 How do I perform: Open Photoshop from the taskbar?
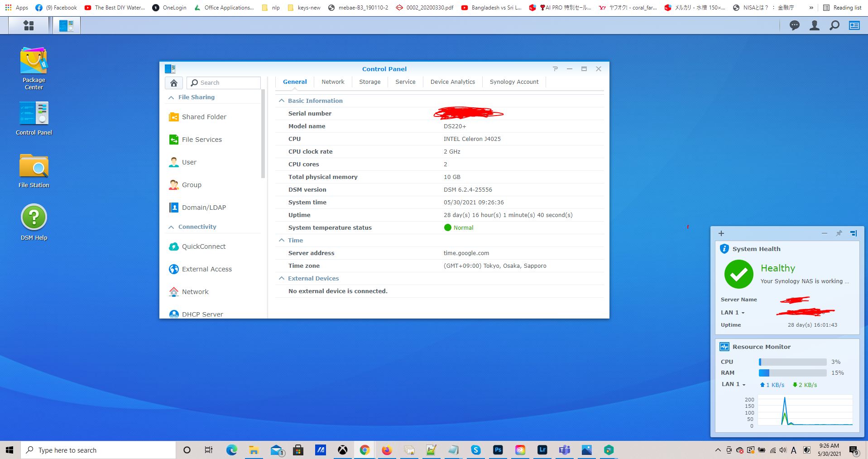click(x=498, y=450)
